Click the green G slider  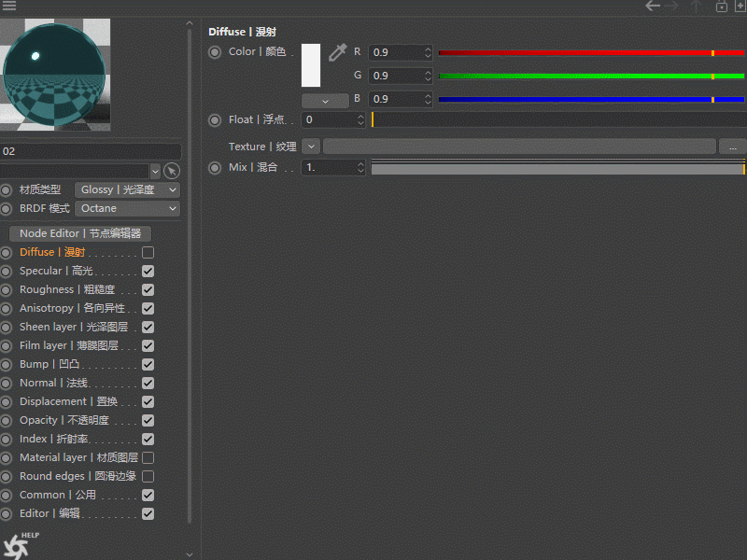tap(591, 77)
